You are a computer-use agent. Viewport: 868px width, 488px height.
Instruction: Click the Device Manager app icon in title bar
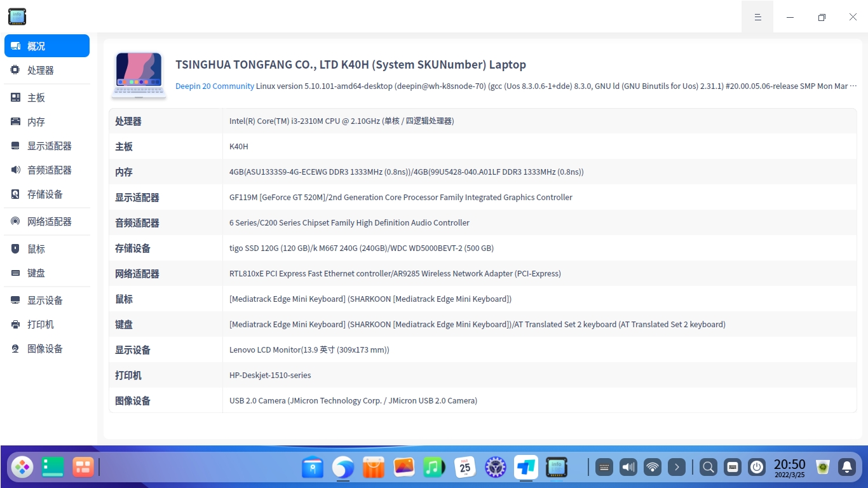(x=17, y=17)
